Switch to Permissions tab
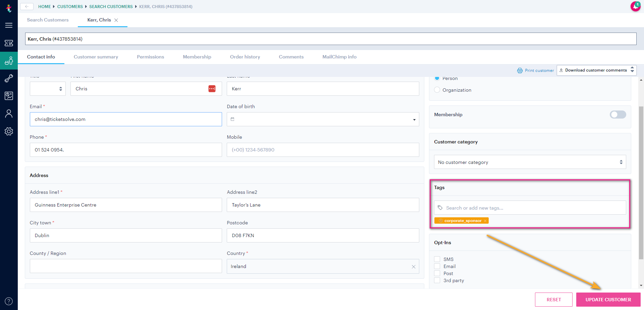This screenshot has height=310, width=644. 151,57
